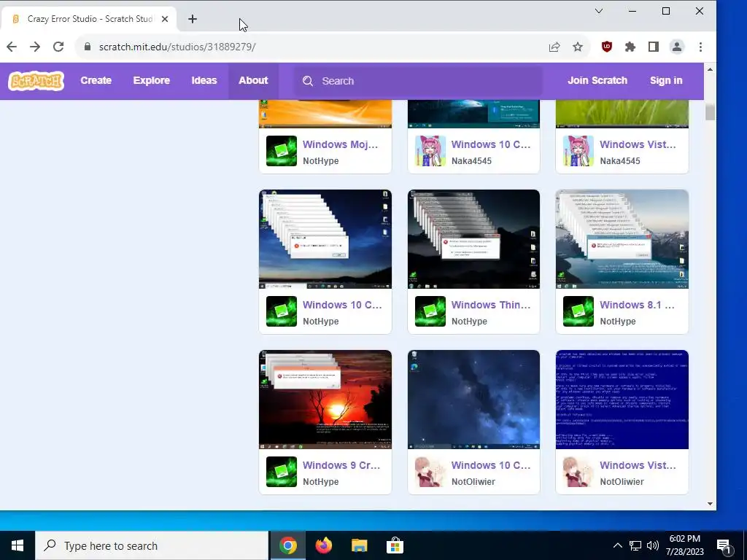Reload the current page
This screenshot has height=560, width=747.
[58, 47]
